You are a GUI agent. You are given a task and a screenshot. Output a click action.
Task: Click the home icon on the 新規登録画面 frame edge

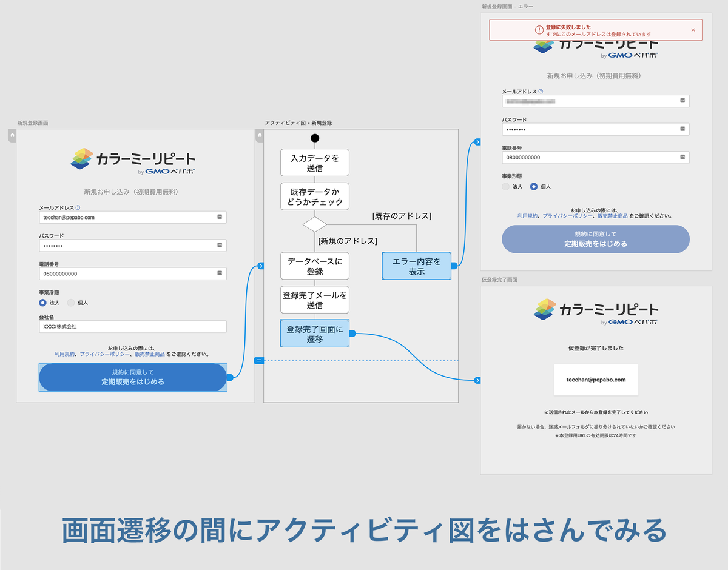tap(12, 135)
